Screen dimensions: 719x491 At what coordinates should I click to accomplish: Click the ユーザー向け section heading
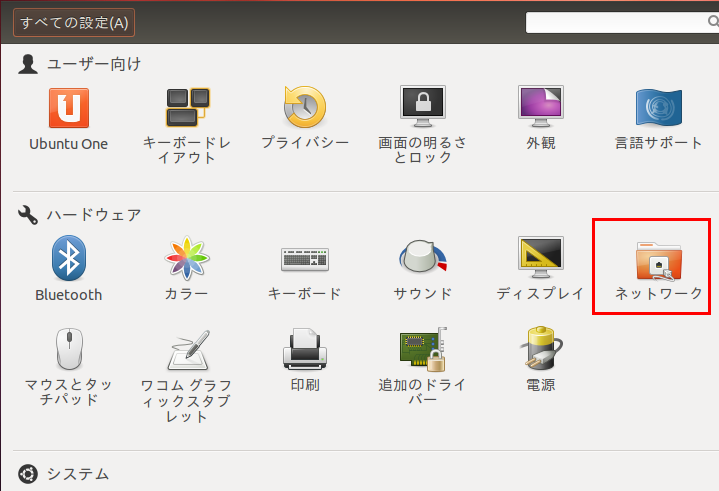tap(94, 64)
